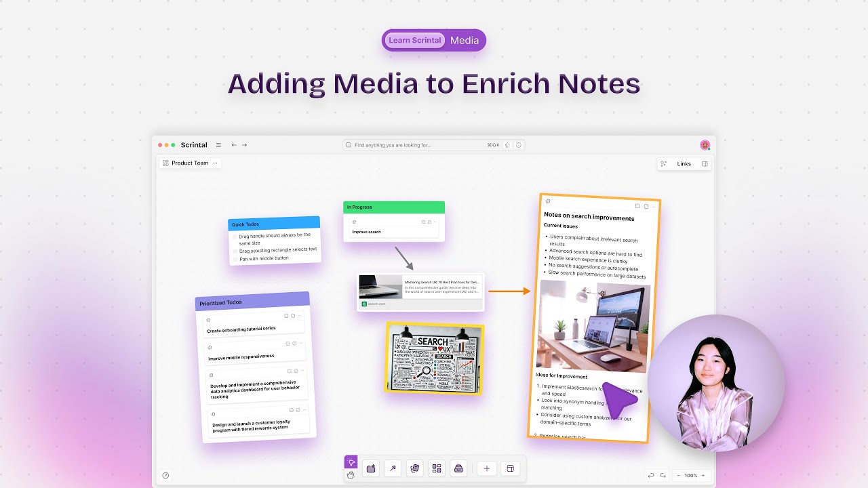Open Product Team more options menu
Viewport: 868px width, 488px height.
(x=215, y=163)
